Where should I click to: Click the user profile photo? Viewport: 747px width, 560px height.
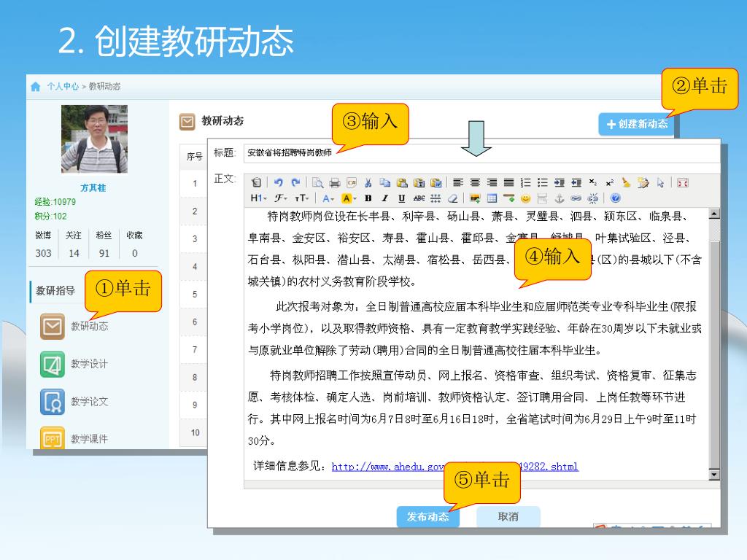click(x=94, y=139)
